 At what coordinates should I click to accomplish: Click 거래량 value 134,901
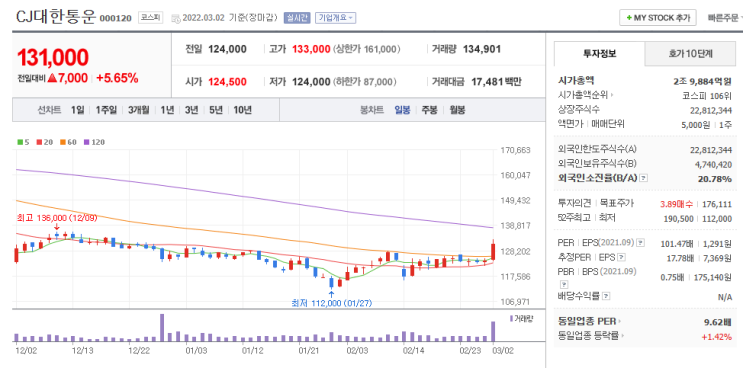coord(482,49)
